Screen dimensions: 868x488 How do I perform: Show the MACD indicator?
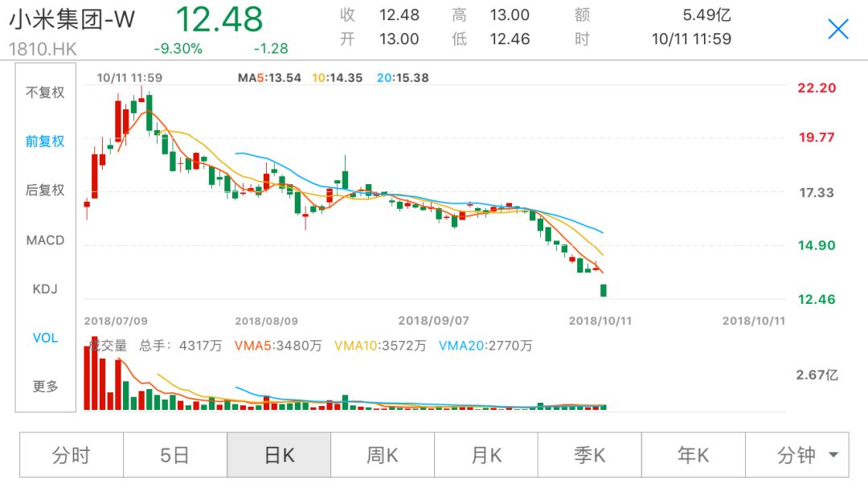[45, 240]
